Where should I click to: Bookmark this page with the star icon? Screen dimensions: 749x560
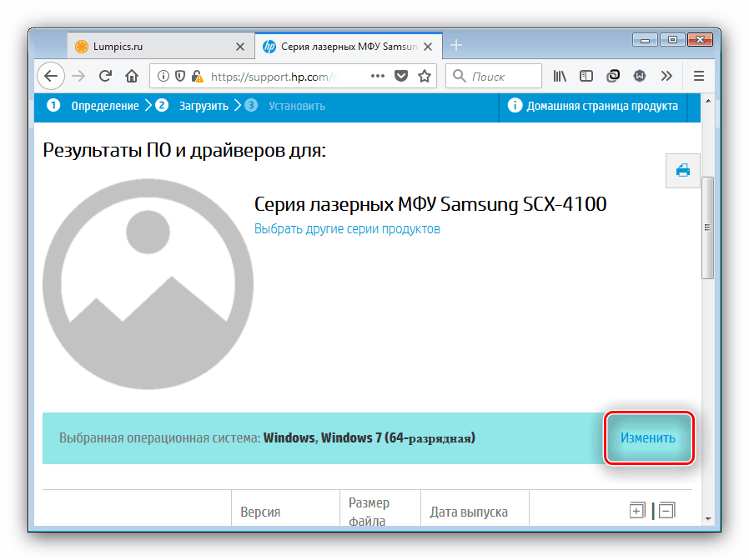pyautogui.click(x=425, y=77)
